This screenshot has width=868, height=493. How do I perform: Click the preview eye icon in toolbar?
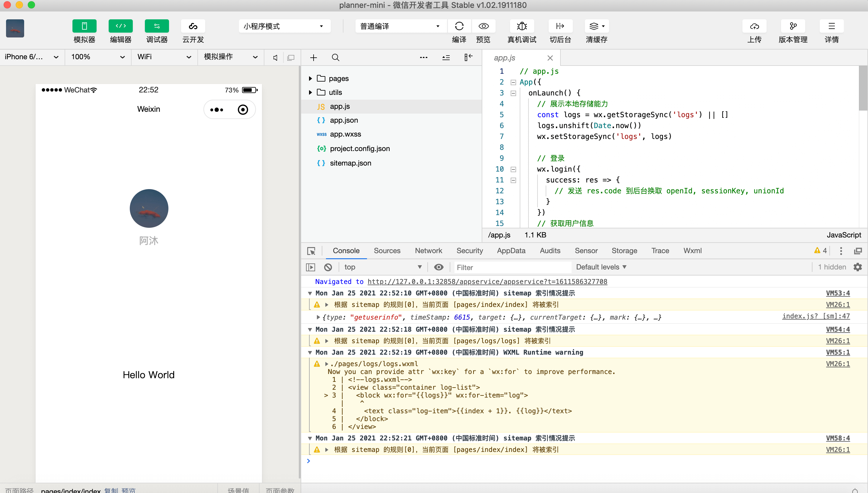tap(483, 26)
